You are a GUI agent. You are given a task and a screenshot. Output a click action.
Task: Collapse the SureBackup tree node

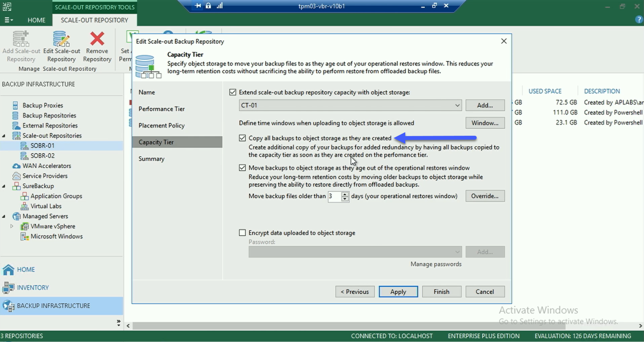[x=4, y=186]
